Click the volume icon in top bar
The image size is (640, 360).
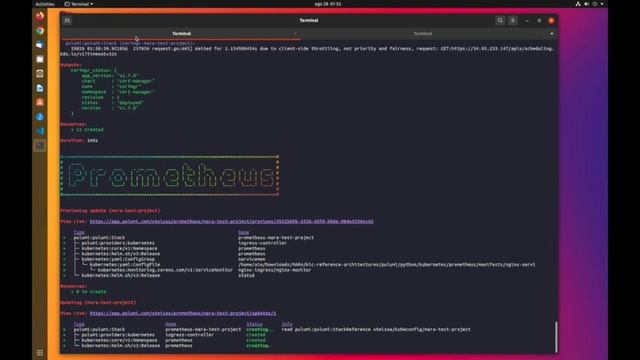[587, 4]
